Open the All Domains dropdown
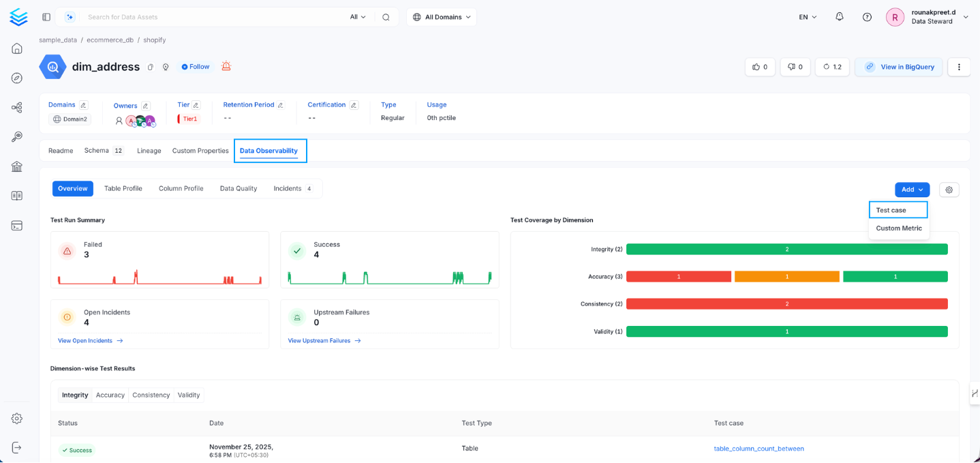The height and width of the screenshot is (463, 980). 441,16
